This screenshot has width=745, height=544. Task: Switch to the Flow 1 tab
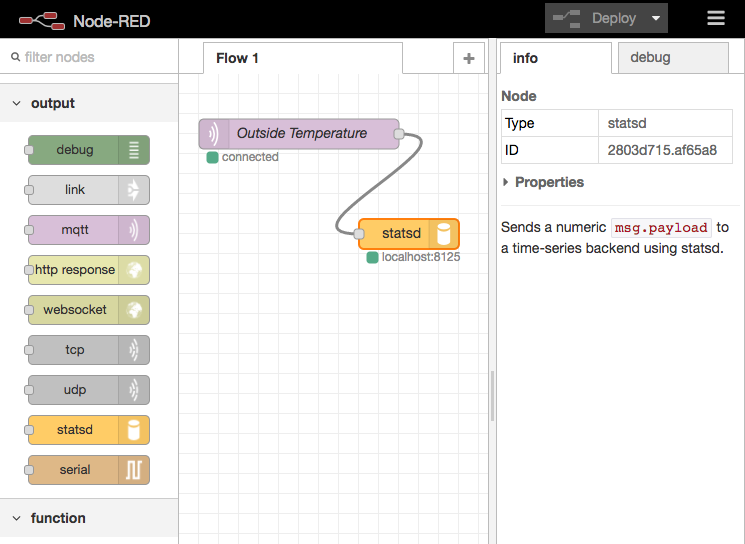point(303,58)
